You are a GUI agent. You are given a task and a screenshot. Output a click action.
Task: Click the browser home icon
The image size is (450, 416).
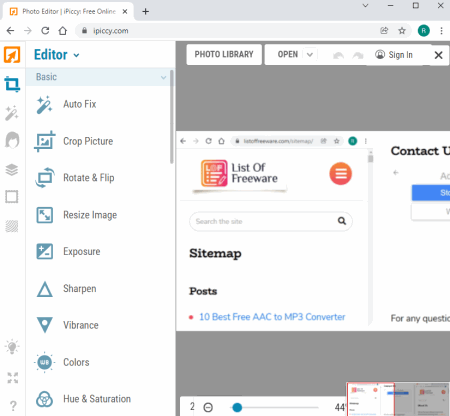(x=63, y=31)
